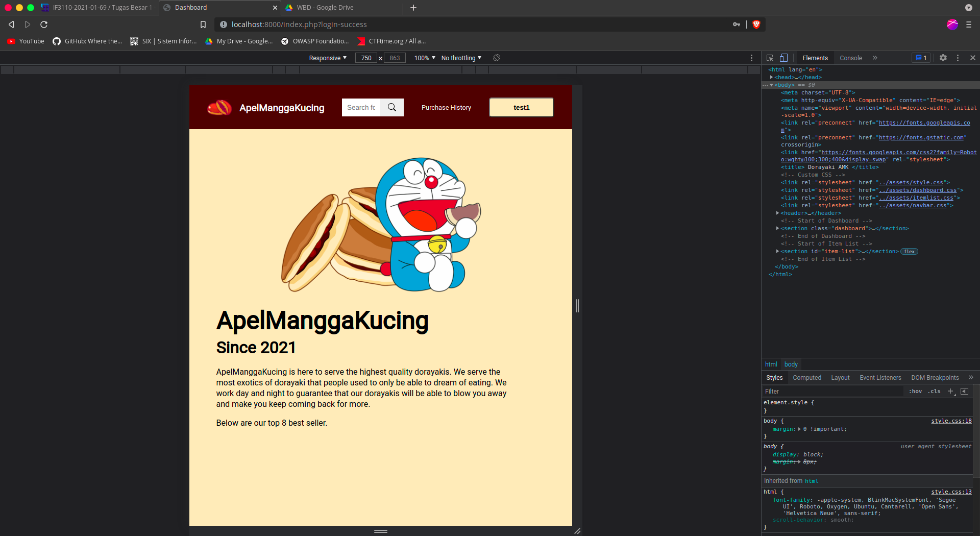Open the 100% zoom dropdown

click(x=425, y=58)
